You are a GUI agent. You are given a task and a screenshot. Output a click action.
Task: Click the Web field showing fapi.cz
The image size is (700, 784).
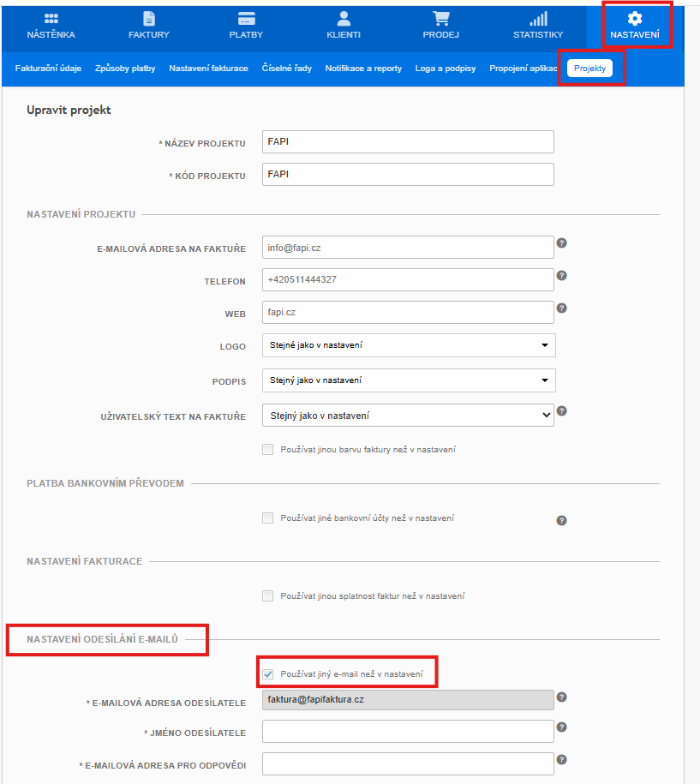(408, 313)
